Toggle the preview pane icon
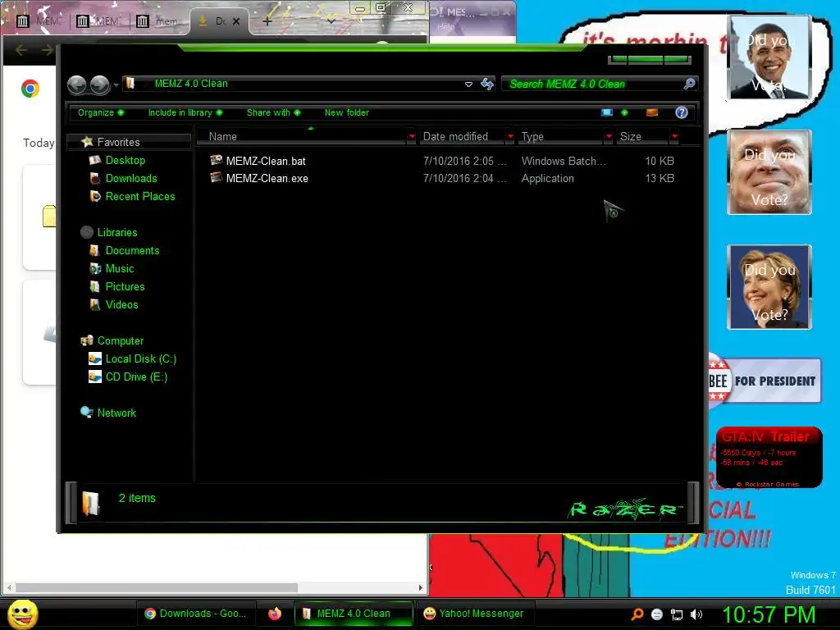 (x=652, y=112)
